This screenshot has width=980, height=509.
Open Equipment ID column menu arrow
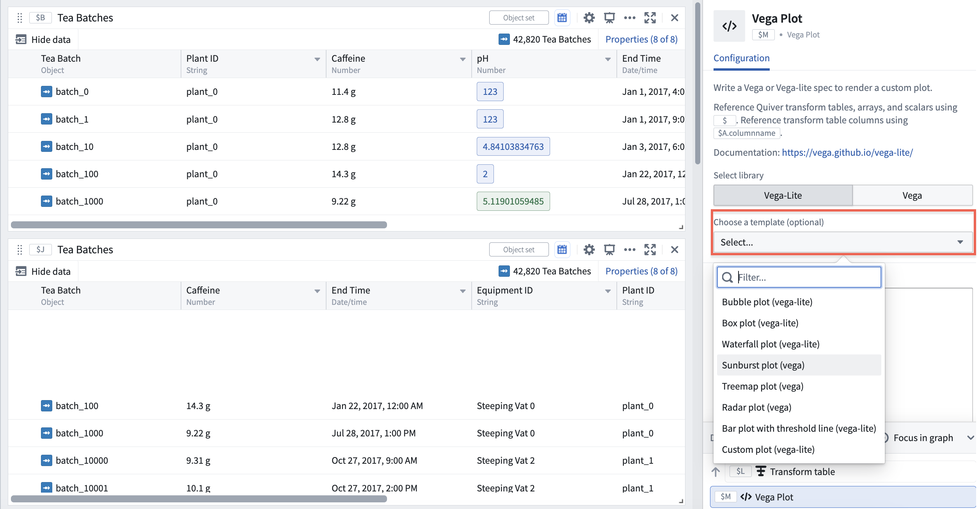[x=608, y=291]
